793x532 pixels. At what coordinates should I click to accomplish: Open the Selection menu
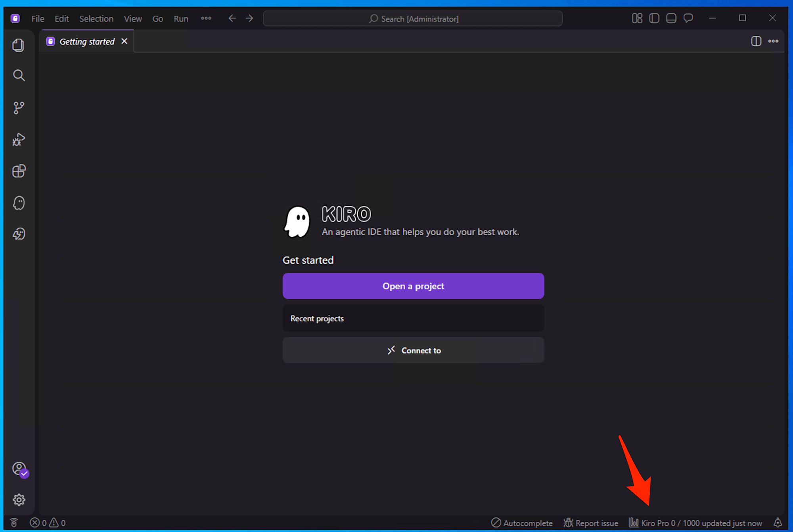96,19
